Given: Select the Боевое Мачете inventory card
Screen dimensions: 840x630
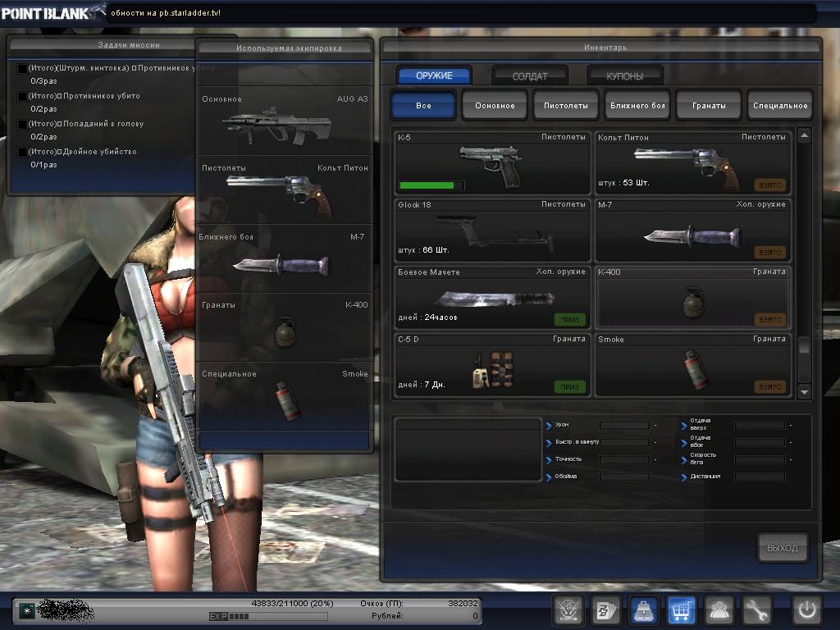Looking at the screenshot, I should (492, 297).
